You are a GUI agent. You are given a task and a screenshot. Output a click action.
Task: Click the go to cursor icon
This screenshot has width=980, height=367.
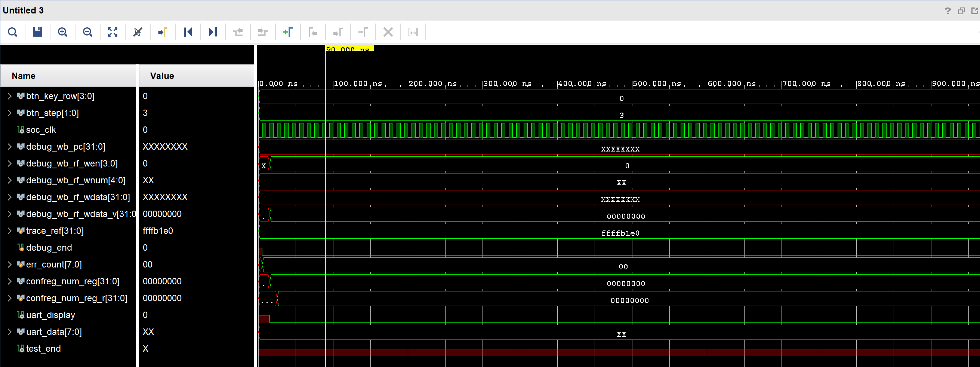(x=163, y=32)
